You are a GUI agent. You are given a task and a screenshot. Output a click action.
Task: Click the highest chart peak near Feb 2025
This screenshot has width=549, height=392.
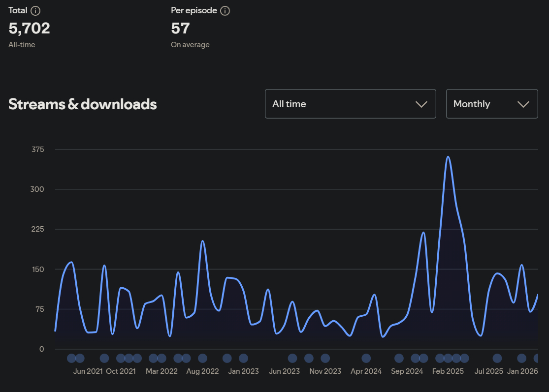pos(448,157)
